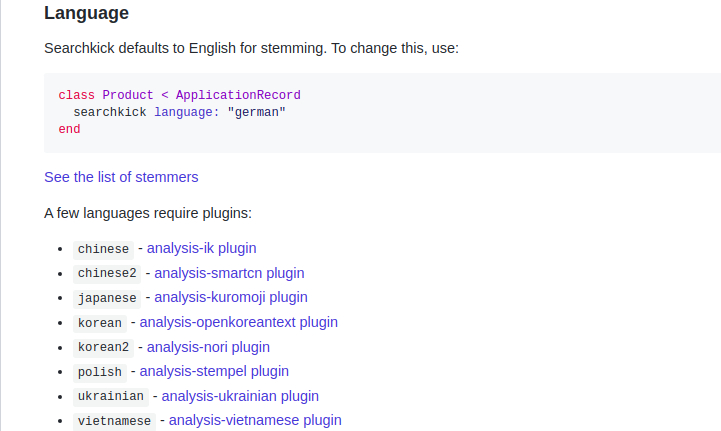This screenshot has height=431, width=721.
Task: Click the "japanese" inline code label
Action: tap(107, 299)
